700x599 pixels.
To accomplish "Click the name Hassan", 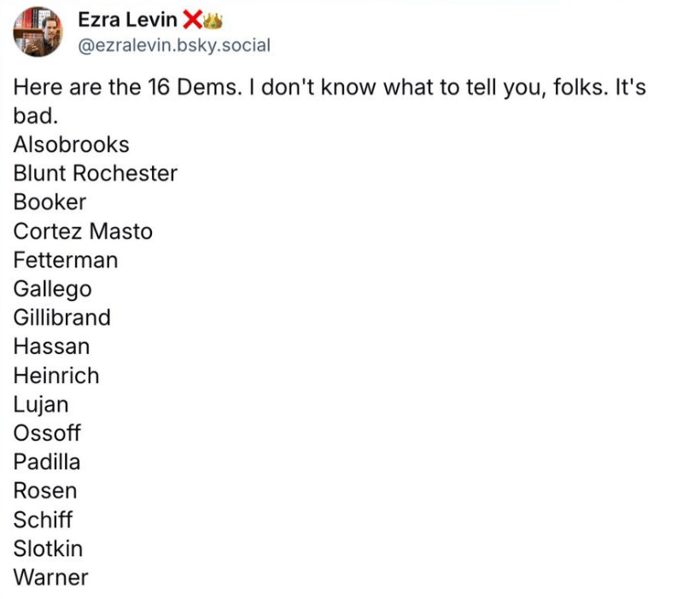I will click(x=51, y=346).
